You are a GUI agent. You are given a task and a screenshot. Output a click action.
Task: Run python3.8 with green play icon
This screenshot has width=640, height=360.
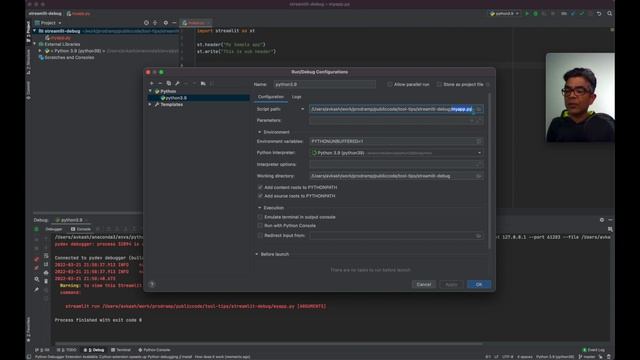[x=527, y=13]
